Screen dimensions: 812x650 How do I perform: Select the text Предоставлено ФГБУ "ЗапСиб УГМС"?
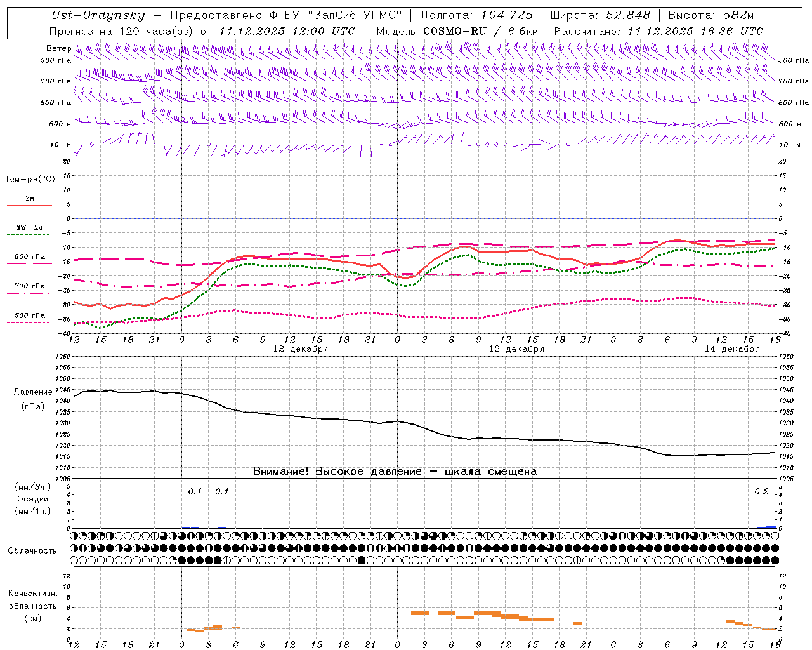(x=286, y=15)
